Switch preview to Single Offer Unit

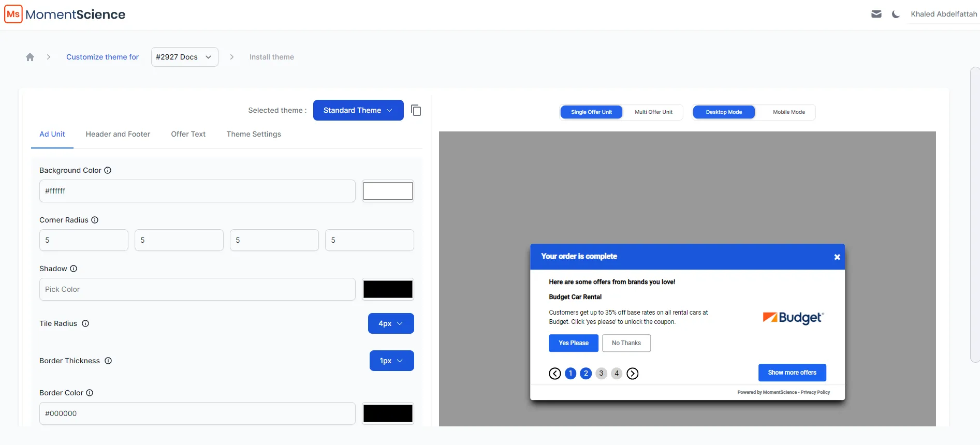(x=591, y=112)
